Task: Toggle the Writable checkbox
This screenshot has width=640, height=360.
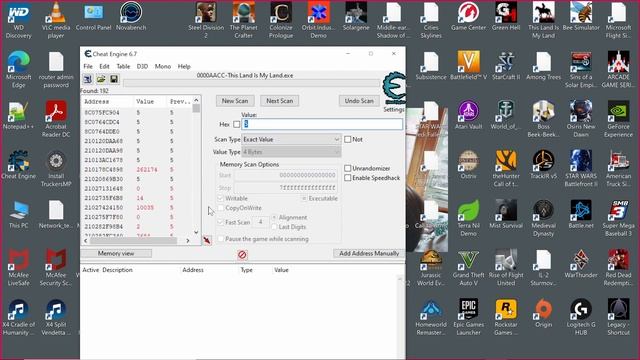Action: (221, 198)
